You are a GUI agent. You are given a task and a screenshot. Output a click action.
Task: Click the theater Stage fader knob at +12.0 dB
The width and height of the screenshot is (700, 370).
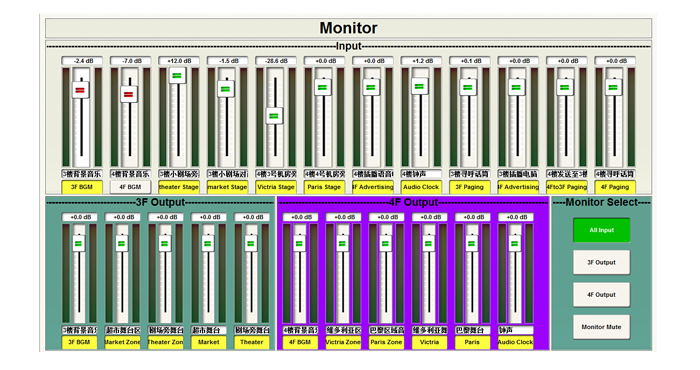(177, 75)
